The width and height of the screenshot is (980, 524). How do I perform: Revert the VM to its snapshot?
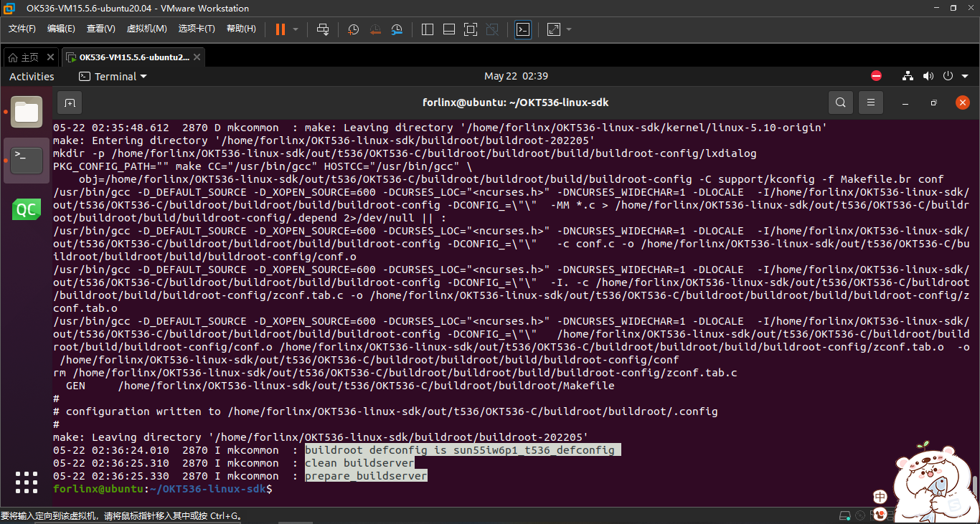375,29
